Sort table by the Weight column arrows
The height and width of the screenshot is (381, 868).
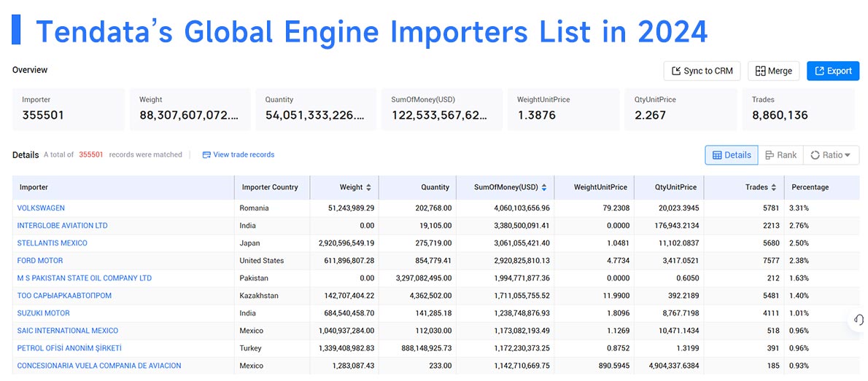(369, 187)
